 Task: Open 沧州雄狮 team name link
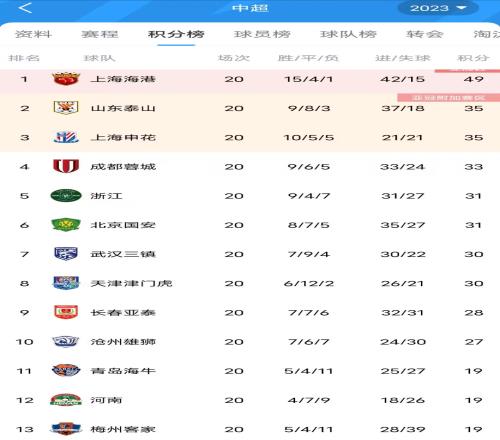coord(123,342)
